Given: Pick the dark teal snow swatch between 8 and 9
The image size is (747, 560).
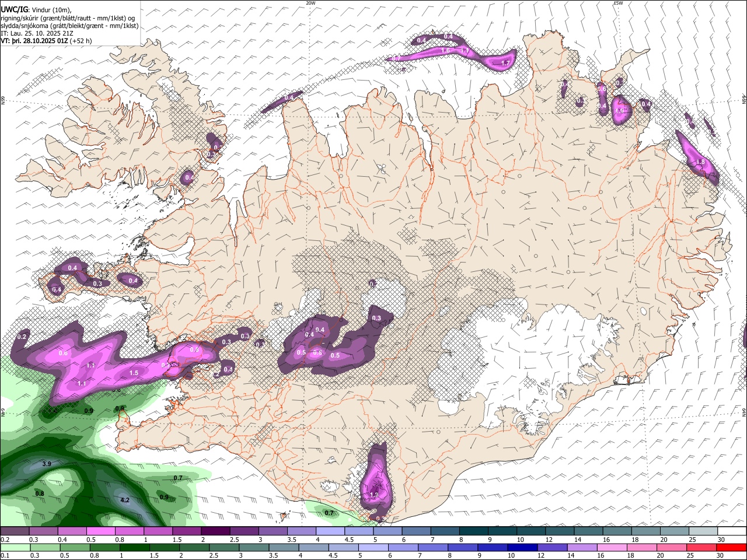Looking at the screenshot, I should click(473, 531).
